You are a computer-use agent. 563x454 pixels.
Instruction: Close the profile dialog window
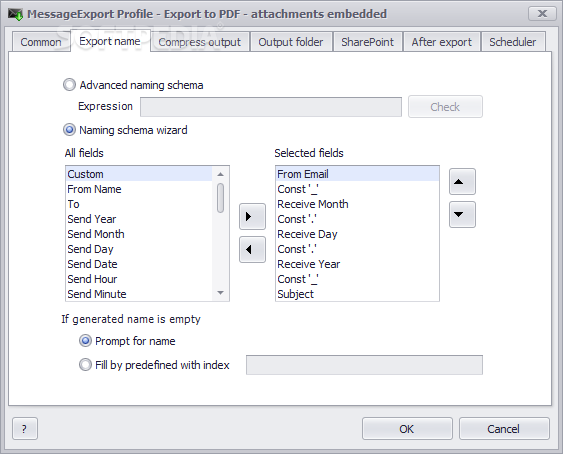pos(542,14)
